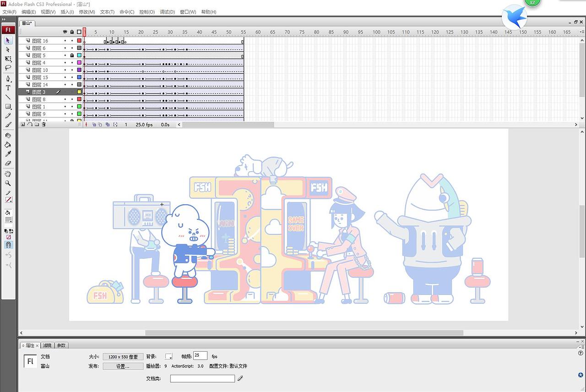This screenshot has height=392, width=586.
Task: Collapse the properties panel diamond handle
Action: coord(23,345)
